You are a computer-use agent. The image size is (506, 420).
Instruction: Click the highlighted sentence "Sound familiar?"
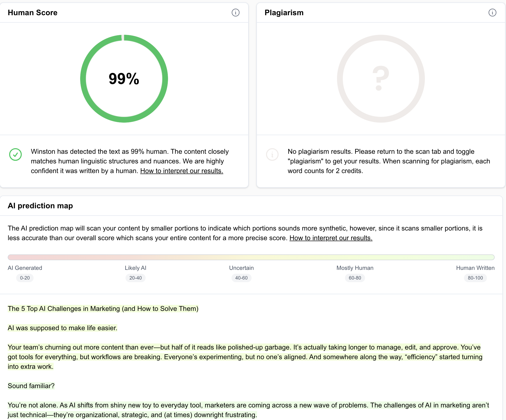coord(31,386)
